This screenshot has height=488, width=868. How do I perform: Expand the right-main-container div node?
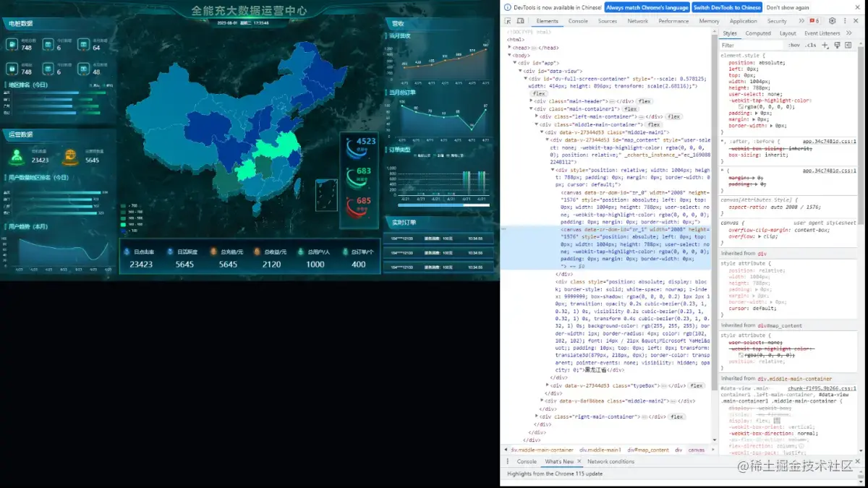(537, 416)
